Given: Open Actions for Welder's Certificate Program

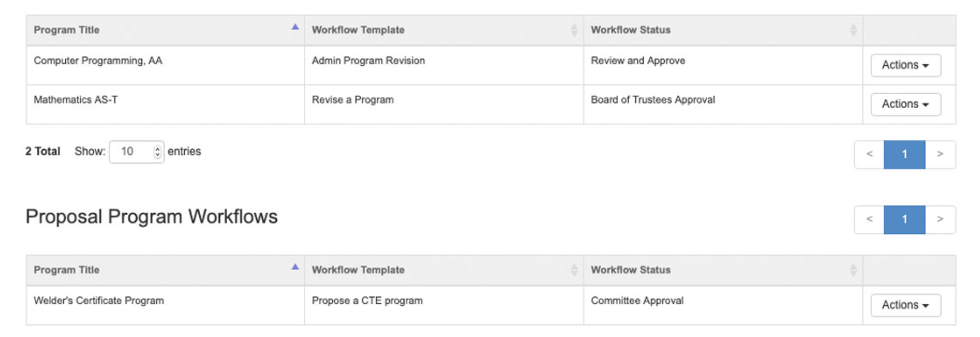Looking at the screenshot, I should [905, 305].
